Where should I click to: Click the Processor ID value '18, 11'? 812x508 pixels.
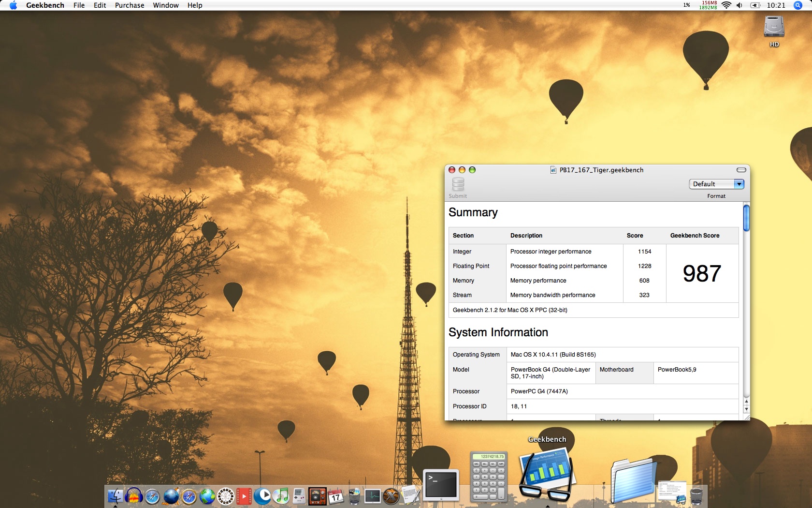pyautogui.click(x=519, y=406)
